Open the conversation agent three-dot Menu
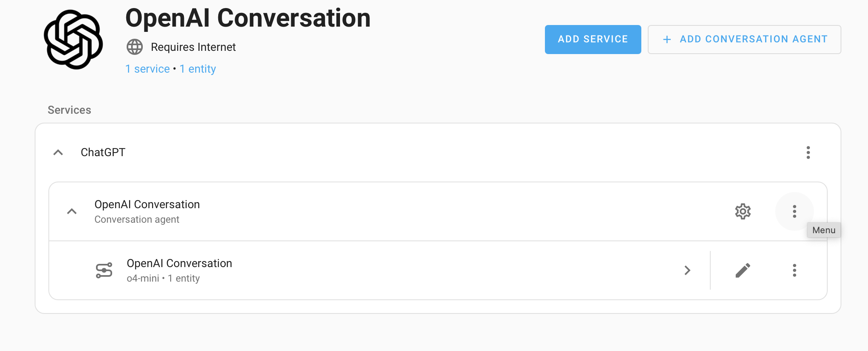Screen dimensions: 868x351 pyautogui.click(x=794, y=211)
